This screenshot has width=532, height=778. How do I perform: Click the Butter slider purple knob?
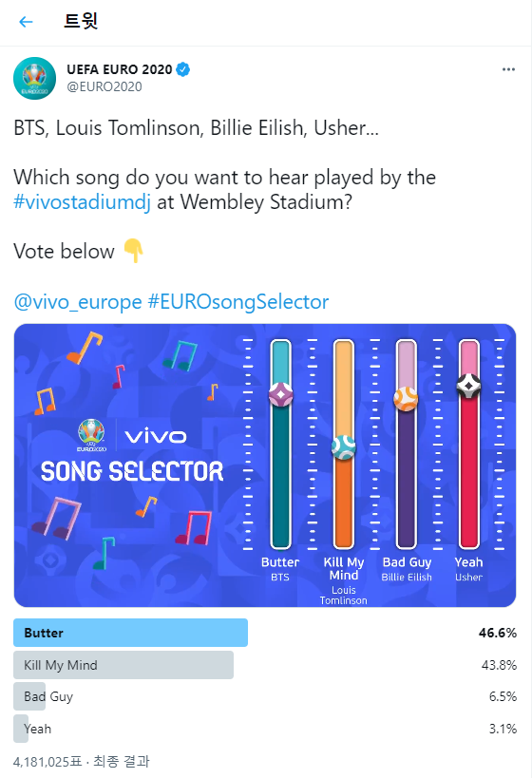(x=280, y=394)
